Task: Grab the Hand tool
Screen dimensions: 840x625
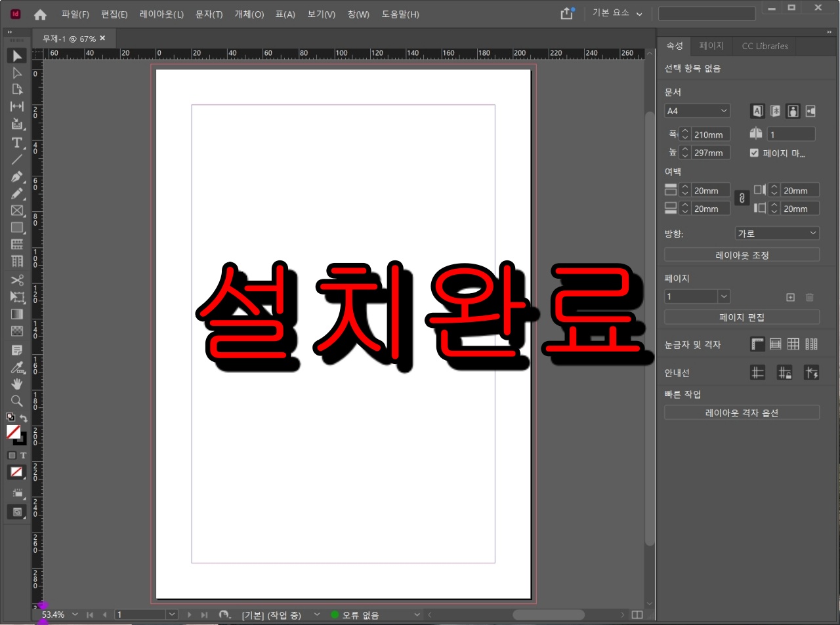Action: pyautogui.click(x=16, y=384)
